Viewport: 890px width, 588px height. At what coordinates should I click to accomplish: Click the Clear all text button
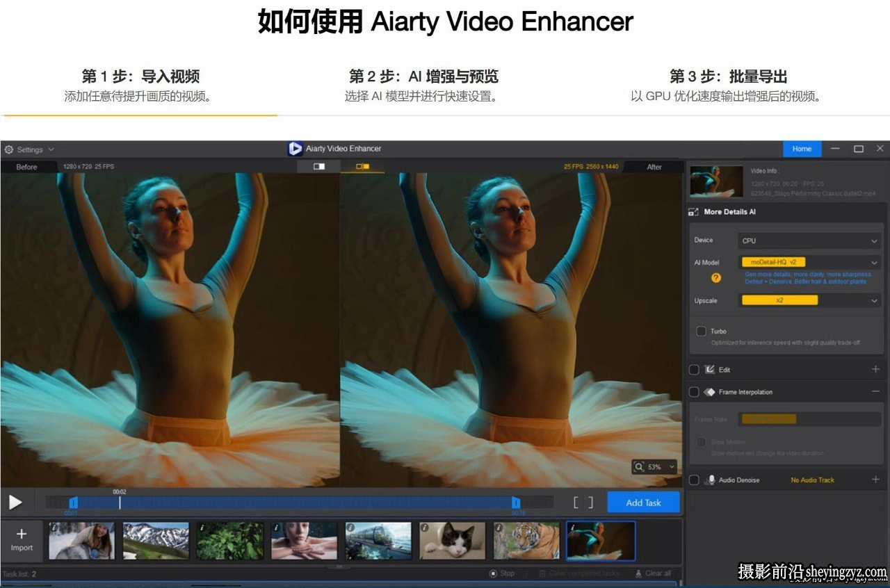[658, 573]
